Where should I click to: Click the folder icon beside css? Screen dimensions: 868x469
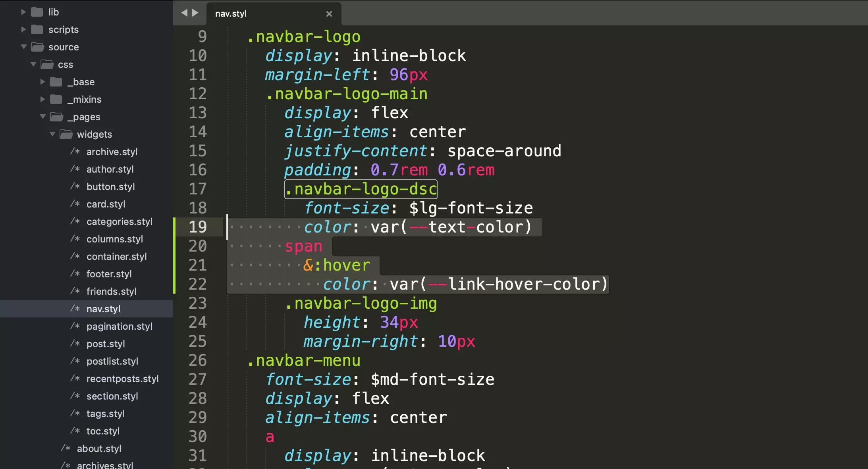click(46, 64)
